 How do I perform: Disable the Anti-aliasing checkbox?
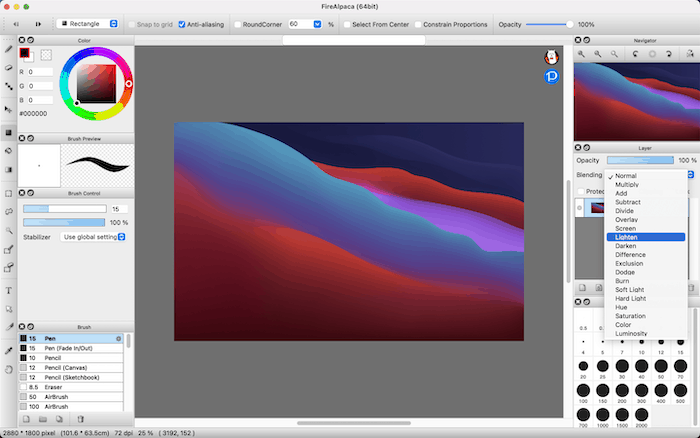click(x=182, y=24)
